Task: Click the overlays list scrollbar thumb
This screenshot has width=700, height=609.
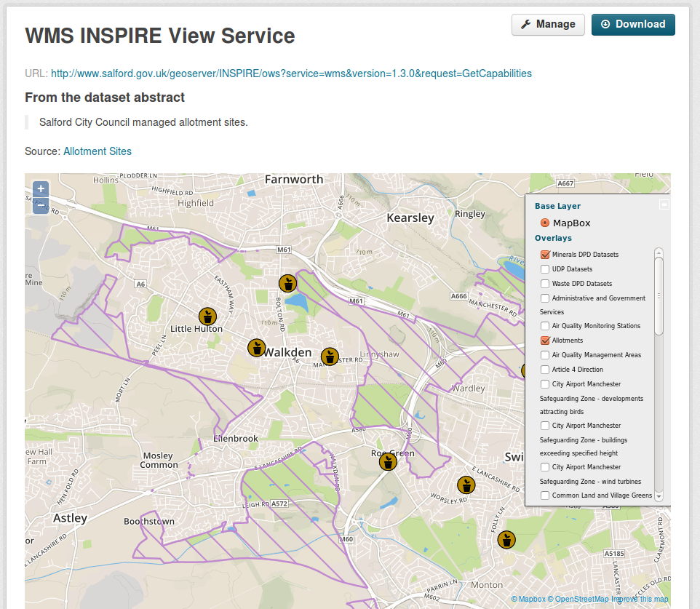Action: (x=659, y=296)
